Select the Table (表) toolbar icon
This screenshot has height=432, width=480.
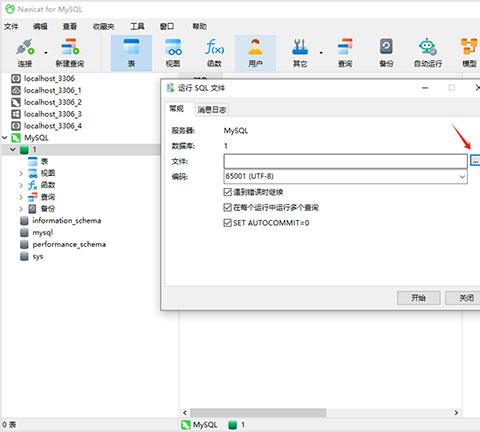pyautogui.click(x=131, y=47)
